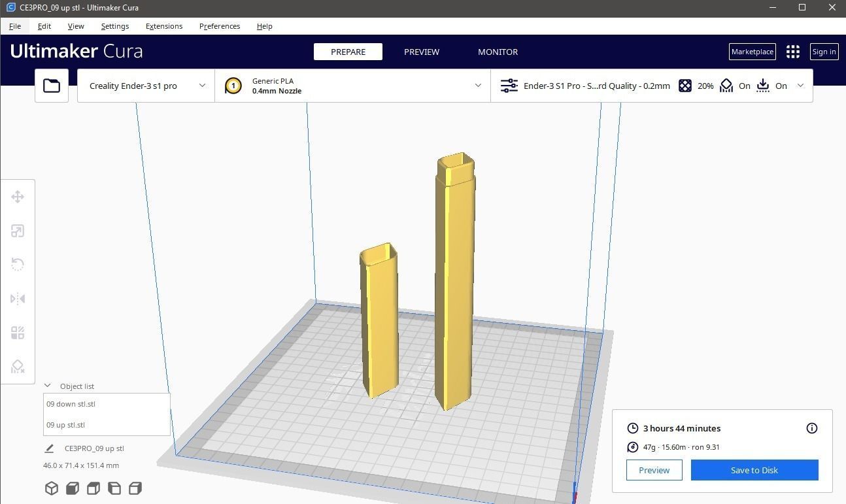The height and width of the screenshot is (504, 846).
Task: Edit project name pencil icon
Action: point(49,448)
